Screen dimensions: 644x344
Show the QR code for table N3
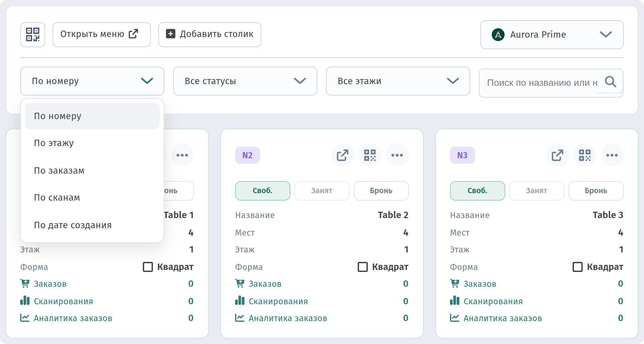[x=585, y=155]
